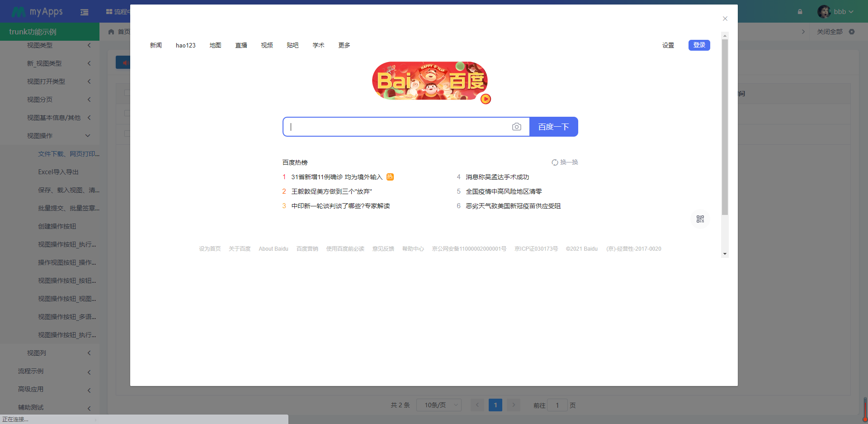Image resolution: width=868 pixels, height=424 pixels.
Task: Open hot item 王毅敦促美方做到三个放弃
Action: (x=331, y=191)
